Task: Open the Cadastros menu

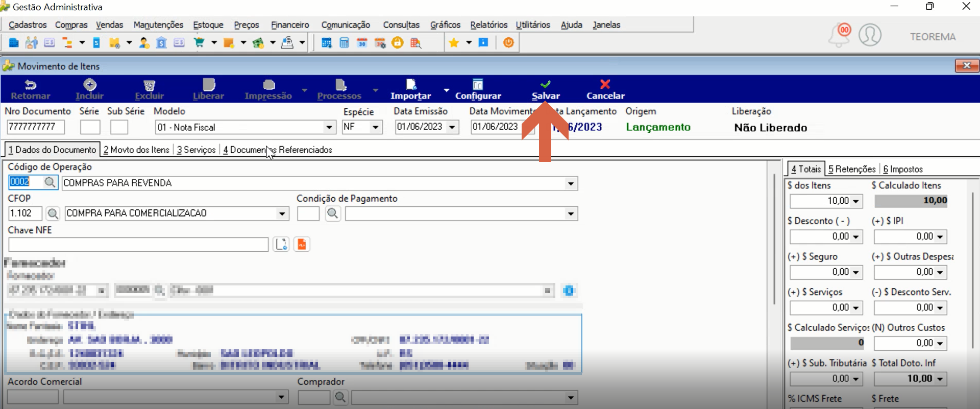Action: tap(28, 25)
